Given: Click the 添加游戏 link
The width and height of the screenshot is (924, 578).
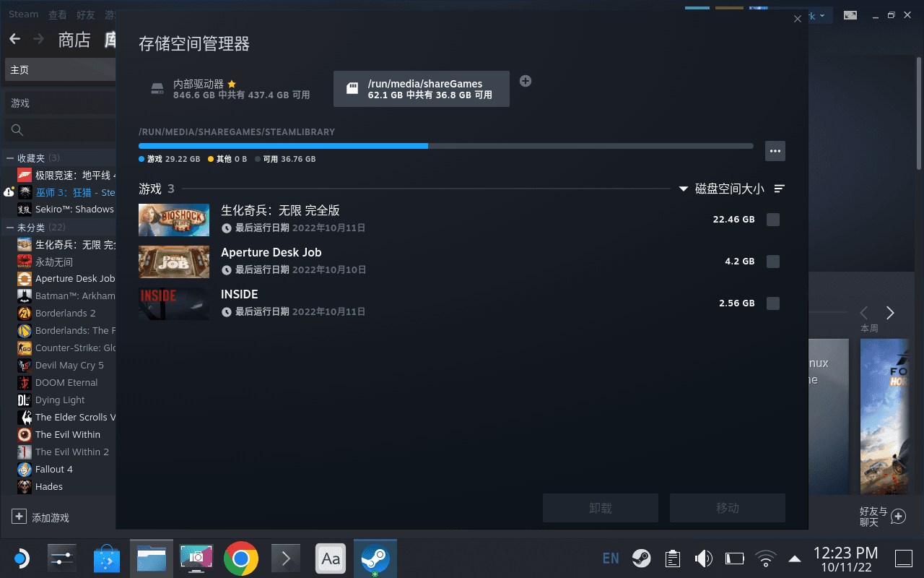Looking at the screenshot, I should click(51, 517).
